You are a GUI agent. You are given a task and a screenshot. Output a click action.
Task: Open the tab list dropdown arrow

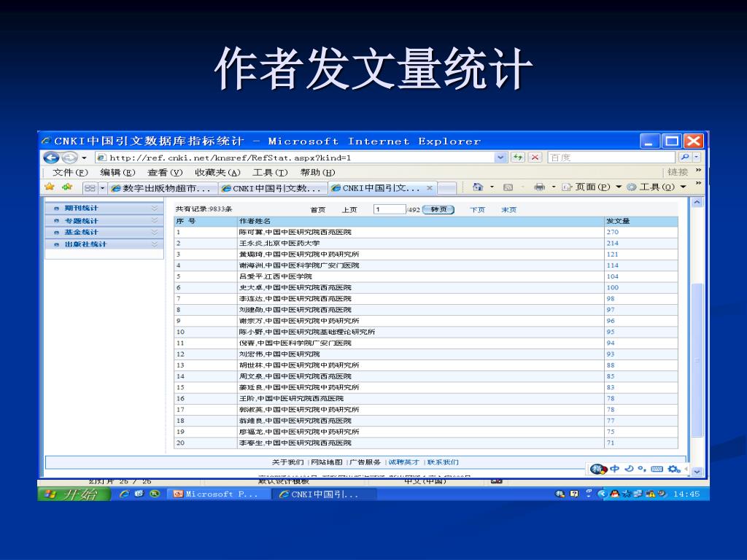102,188
